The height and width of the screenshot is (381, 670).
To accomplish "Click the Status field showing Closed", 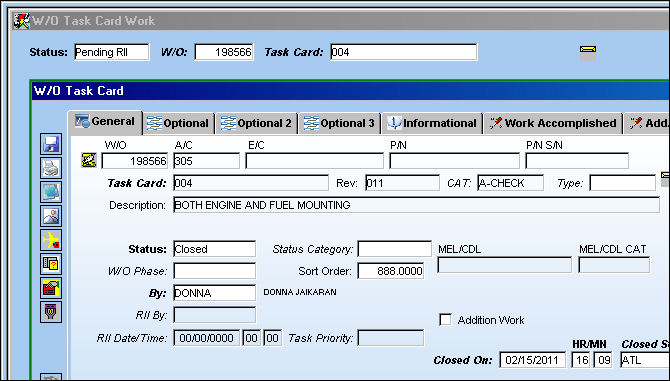I will pos(215,249).
